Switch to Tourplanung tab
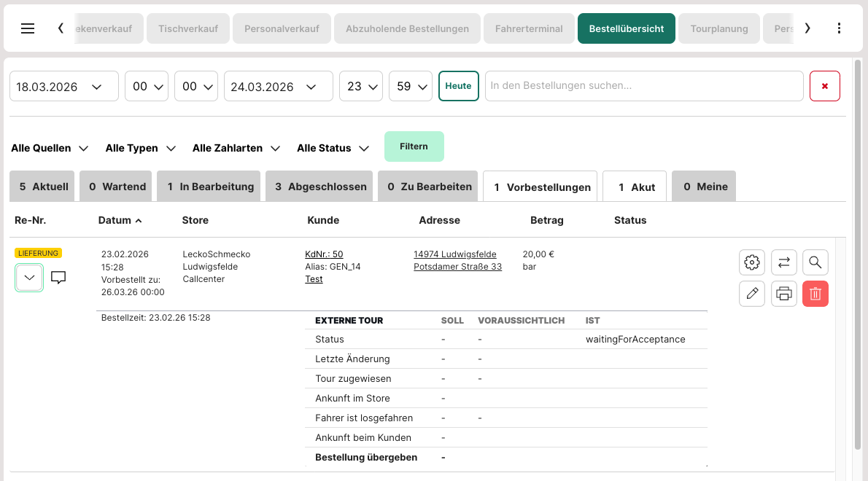868x481 pixels. click(x=719, y=28)
